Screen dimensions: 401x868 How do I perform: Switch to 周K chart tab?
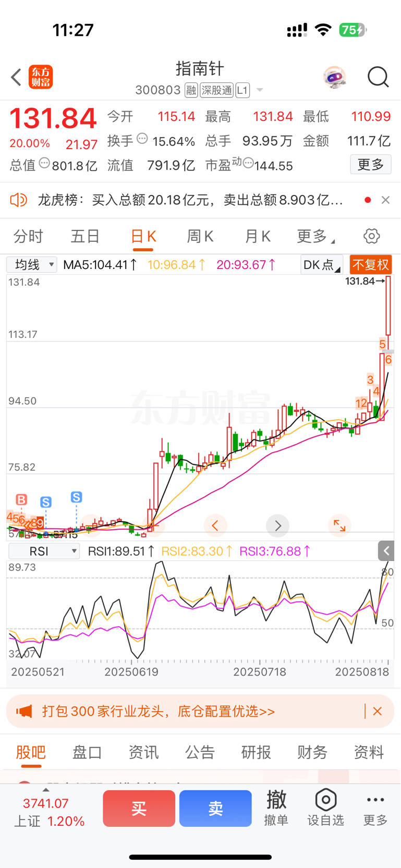coord(200,236)
